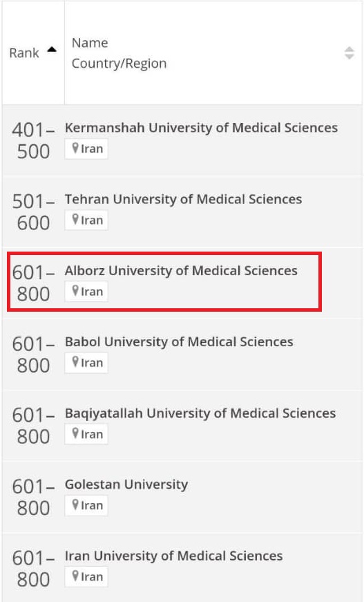
Task: Open Kermanshah University of Medical Sciences
Action: [201, 127]
